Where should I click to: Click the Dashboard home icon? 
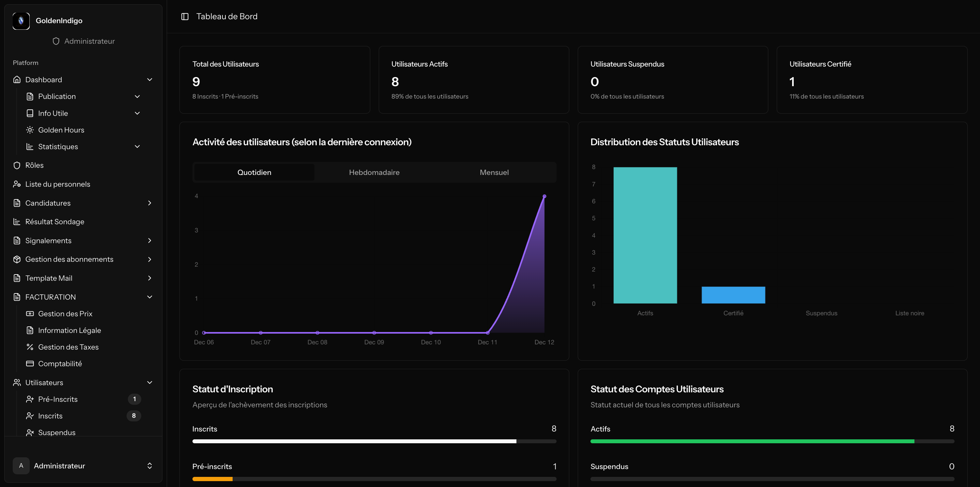pyautogui.click(x=17, y=80)
